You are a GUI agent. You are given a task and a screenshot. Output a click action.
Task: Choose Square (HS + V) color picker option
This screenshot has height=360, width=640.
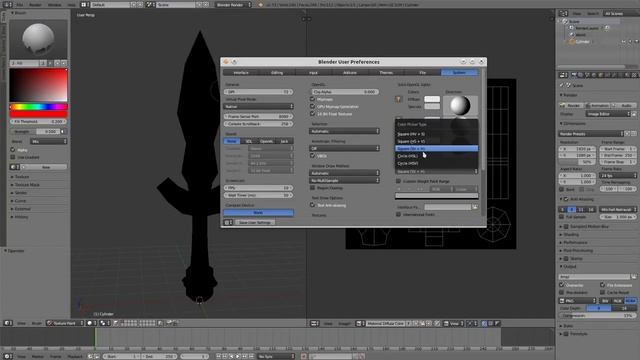[436, 141]
